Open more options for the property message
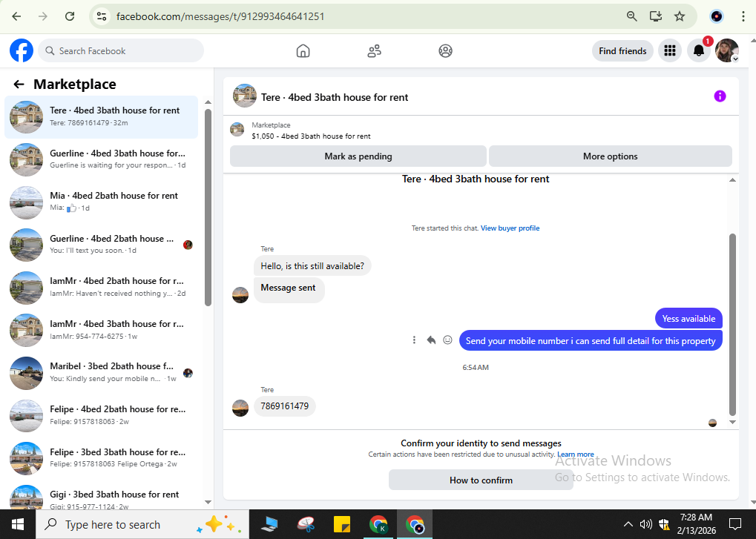 [x=414, y=340]
